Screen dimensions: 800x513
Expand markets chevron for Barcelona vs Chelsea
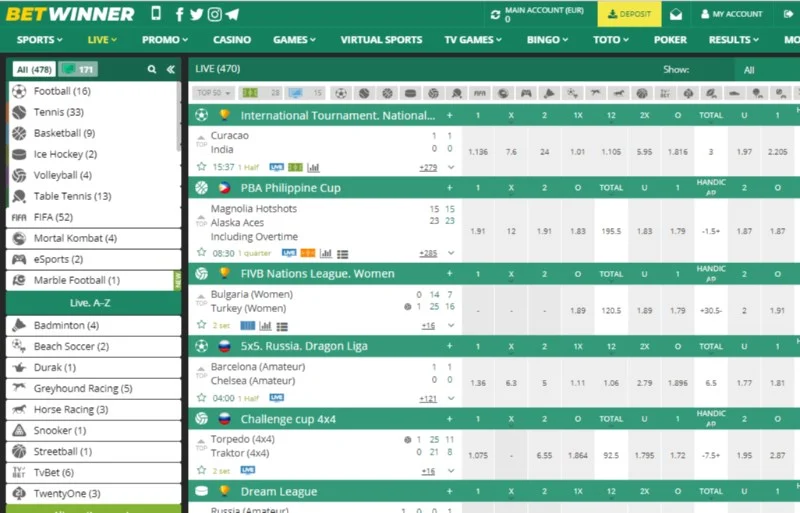(x=451, y=398)
